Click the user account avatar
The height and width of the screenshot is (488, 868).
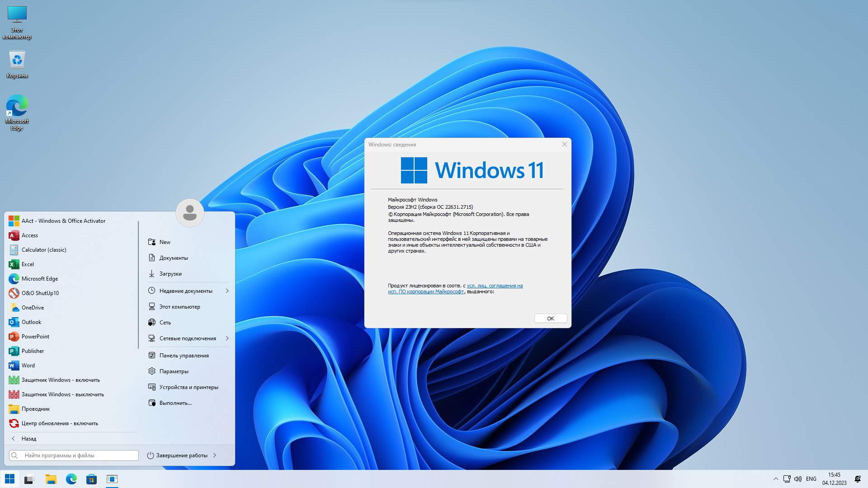(x=189, y=212)
